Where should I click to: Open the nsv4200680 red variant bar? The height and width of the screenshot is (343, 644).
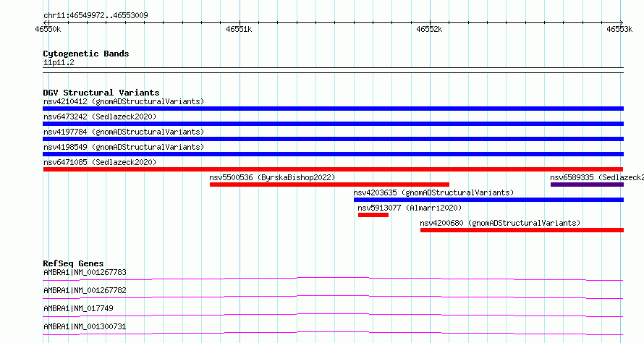522,230
